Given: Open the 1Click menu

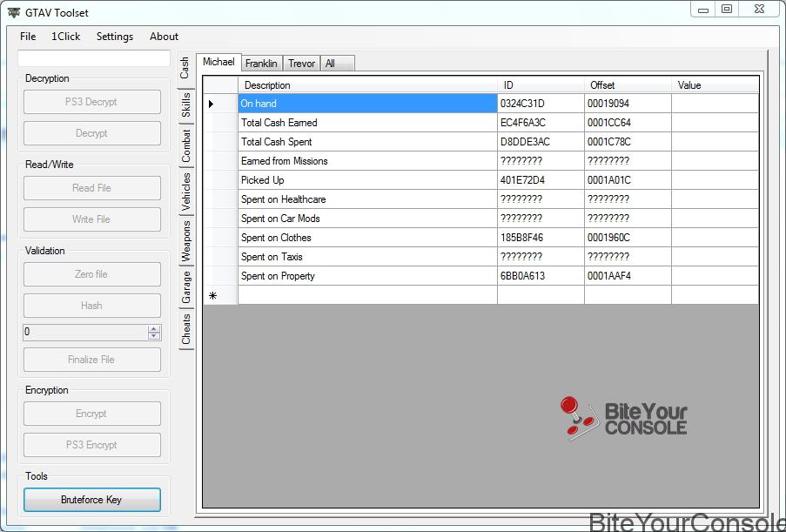Looking at the screenshot, I should (x=65, y=37).
